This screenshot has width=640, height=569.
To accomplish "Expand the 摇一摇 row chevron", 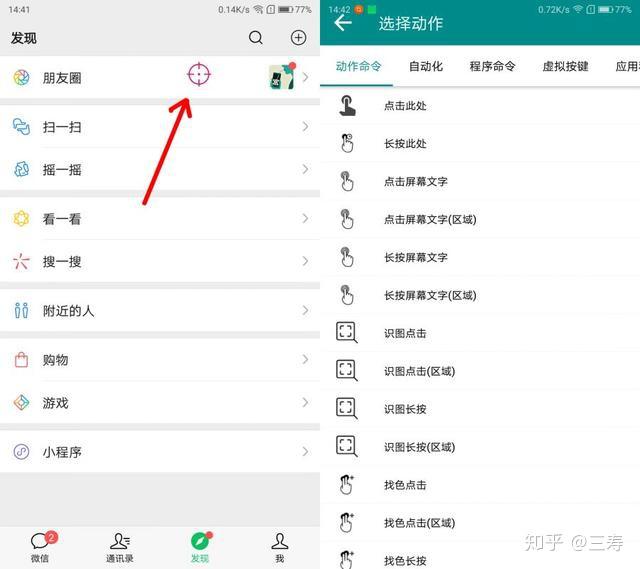I will click(305, 169).
